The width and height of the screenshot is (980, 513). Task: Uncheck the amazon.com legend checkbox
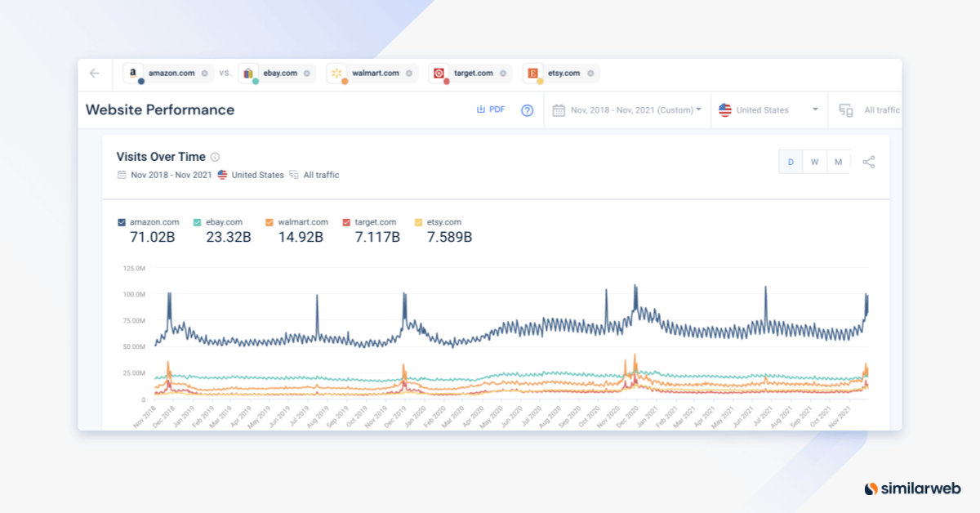122,222
